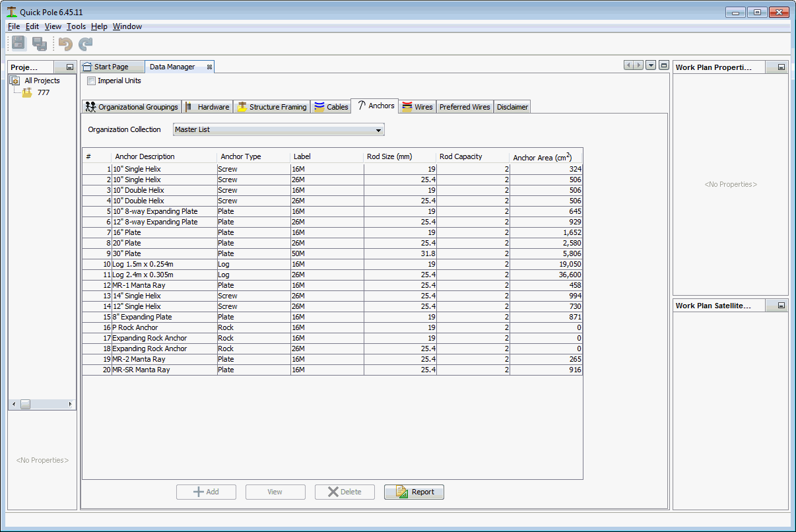Open the Preferred Wires tab

pyautogui.click(x=465, y=107)
